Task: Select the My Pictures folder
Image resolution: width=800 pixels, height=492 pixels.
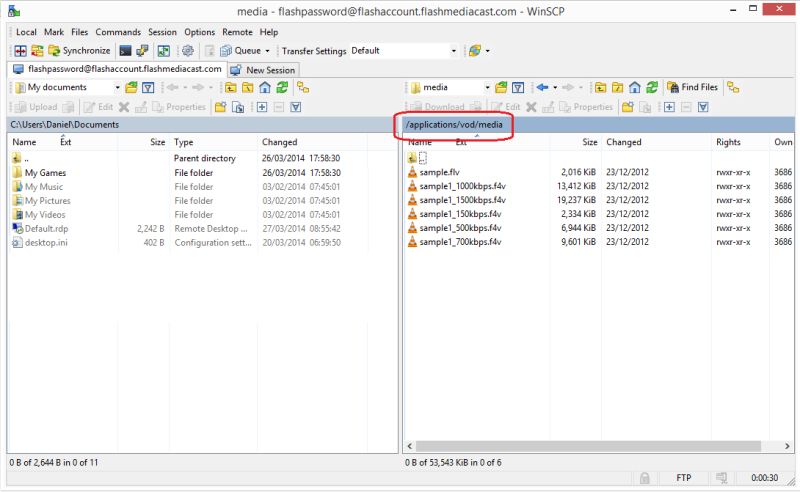Action: click(x=47, y=201)
